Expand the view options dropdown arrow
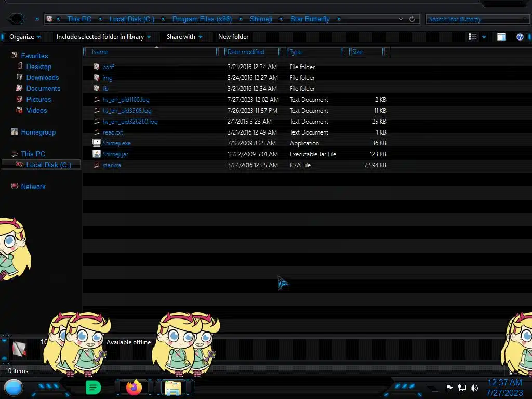 [x=484, y=37]
